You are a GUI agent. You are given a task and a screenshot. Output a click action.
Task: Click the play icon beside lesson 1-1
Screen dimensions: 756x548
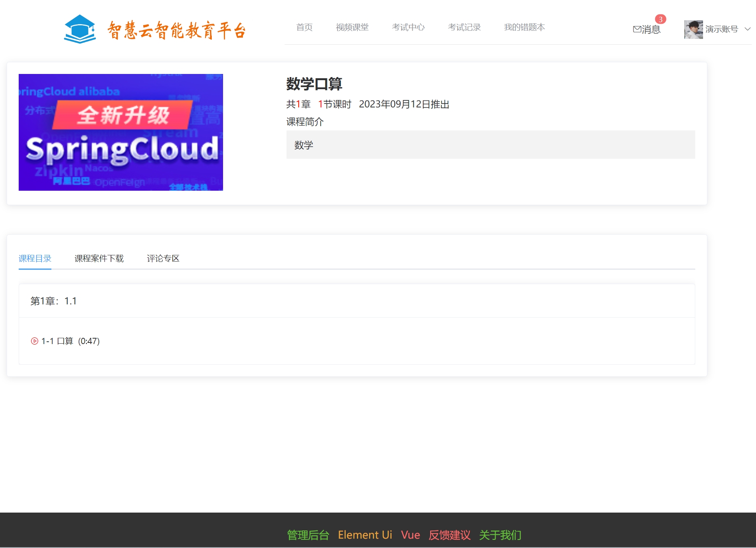[x=35, y=341]
